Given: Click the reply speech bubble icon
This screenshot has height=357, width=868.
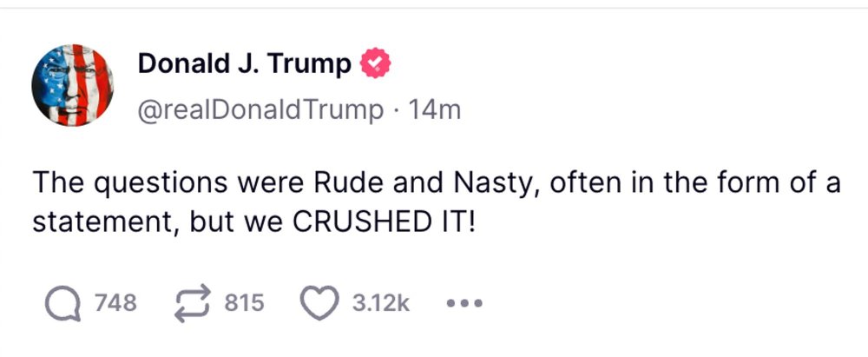Looking at the screenshot, I should click(62, 303).
